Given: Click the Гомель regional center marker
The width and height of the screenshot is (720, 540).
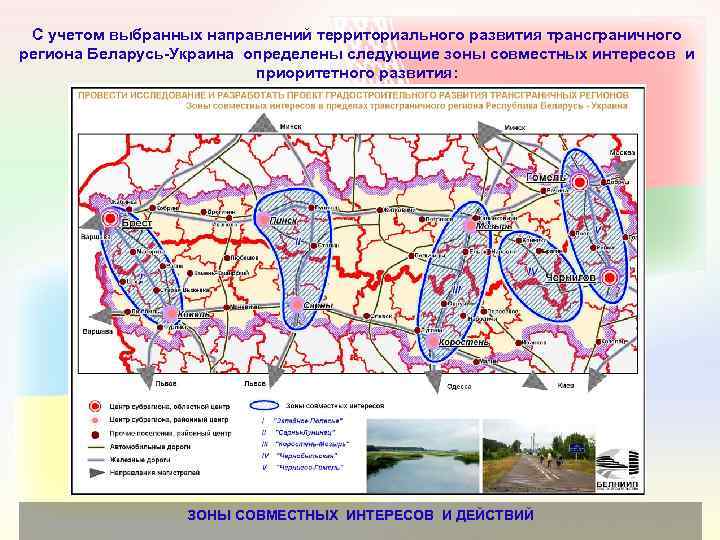Looking at the screenshot, I should click(x=579, y=182).
